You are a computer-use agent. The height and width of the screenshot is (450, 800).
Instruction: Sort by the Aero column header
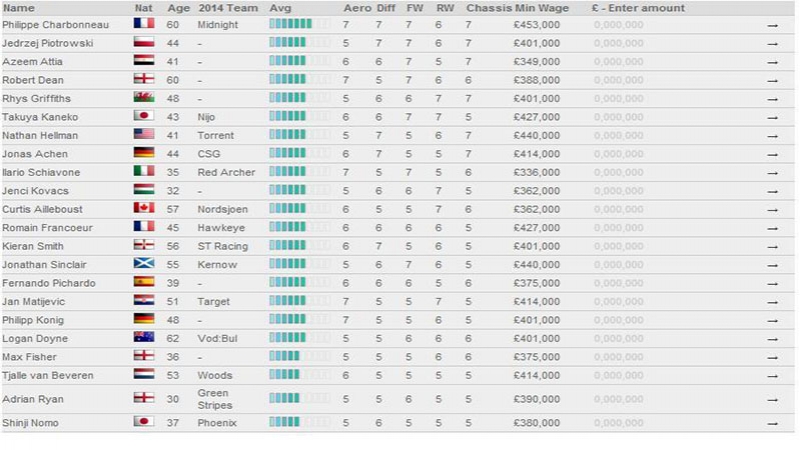click(357, 8)
